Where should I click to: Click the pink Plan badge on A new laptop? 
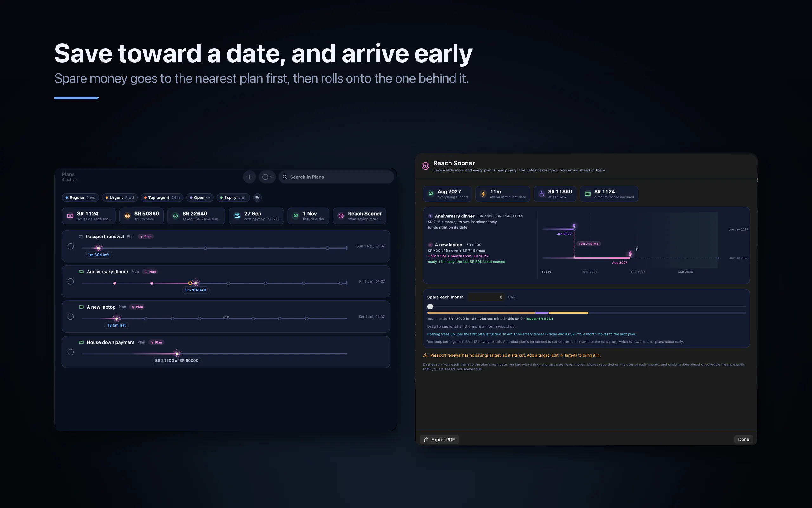pyautogui.click(x=138, y=307)
